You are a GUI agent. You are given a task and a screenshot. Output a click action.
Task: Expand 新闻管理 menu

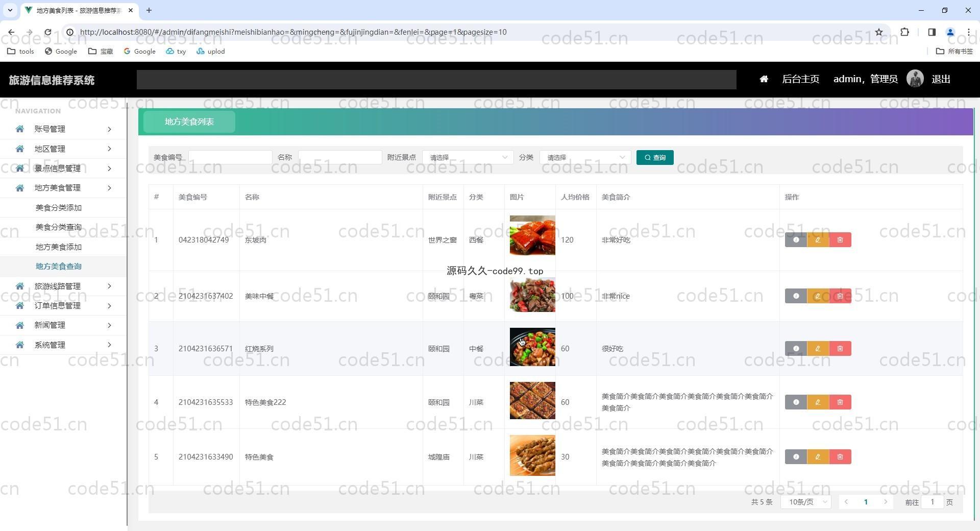[x=63, y=325]
